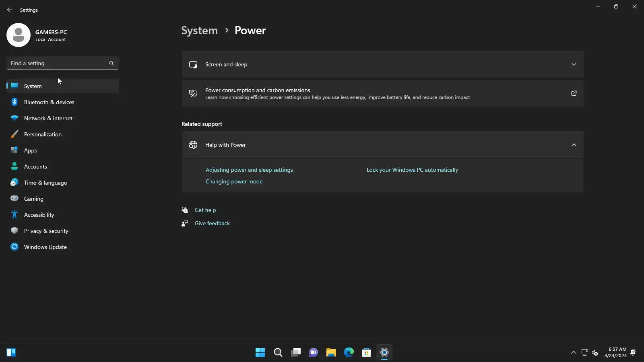Open the Widgets button on the taskbar

pyautogui.click(x=11, y=352)
